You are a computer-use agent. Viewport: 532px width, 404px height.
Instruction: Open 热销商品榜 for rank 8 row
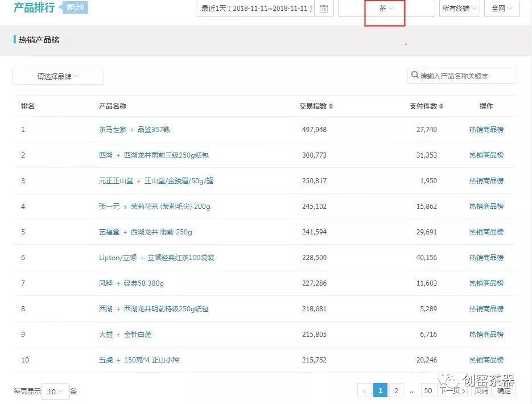486,308
